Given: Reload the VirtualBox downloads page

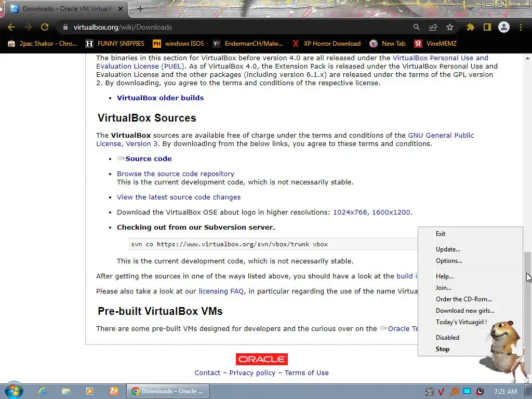Looking at the screenshot, I should coord(45,27).
